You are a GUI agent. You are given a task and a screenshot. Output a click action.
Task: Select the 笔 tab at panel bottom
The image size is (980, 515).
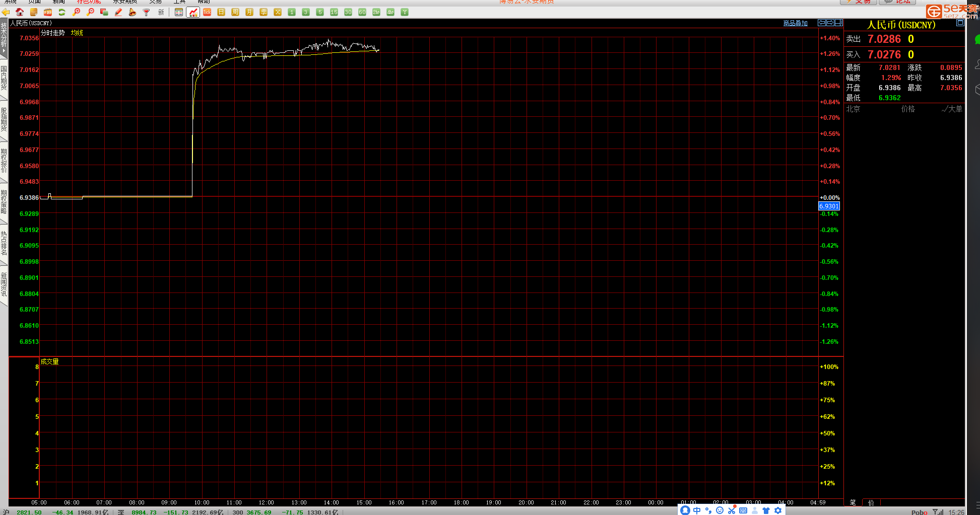tap(853, 502)
